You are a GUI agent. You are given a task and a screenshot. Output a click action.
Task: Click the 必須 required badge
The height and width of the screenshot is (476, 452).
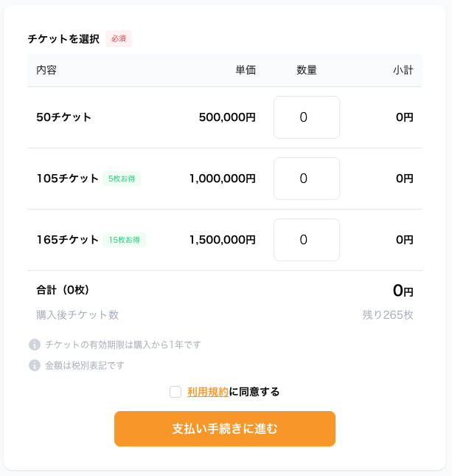pos(119,39)
